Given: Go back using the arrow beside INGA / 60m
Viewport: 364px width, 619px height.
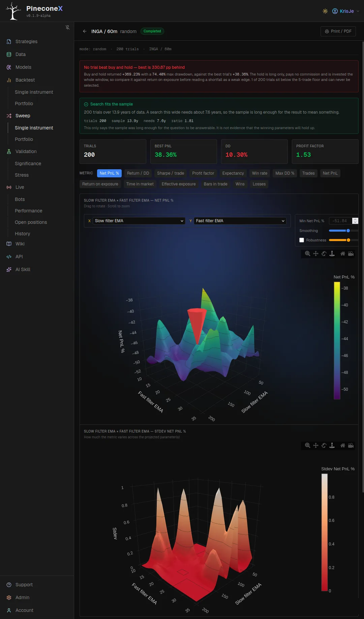Looking at the screenshot, I should (85, 31).
